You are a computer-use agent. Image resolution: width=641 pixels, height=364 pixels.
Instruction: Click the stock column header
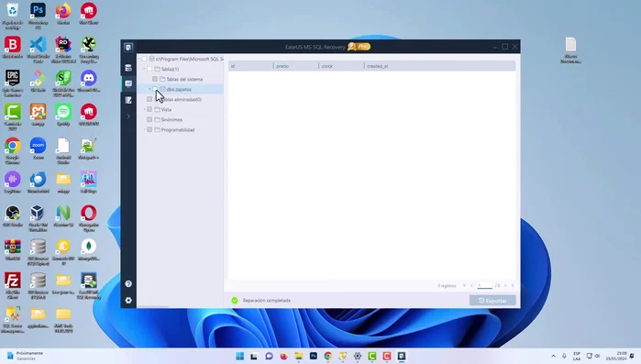[x=341, y=66]
